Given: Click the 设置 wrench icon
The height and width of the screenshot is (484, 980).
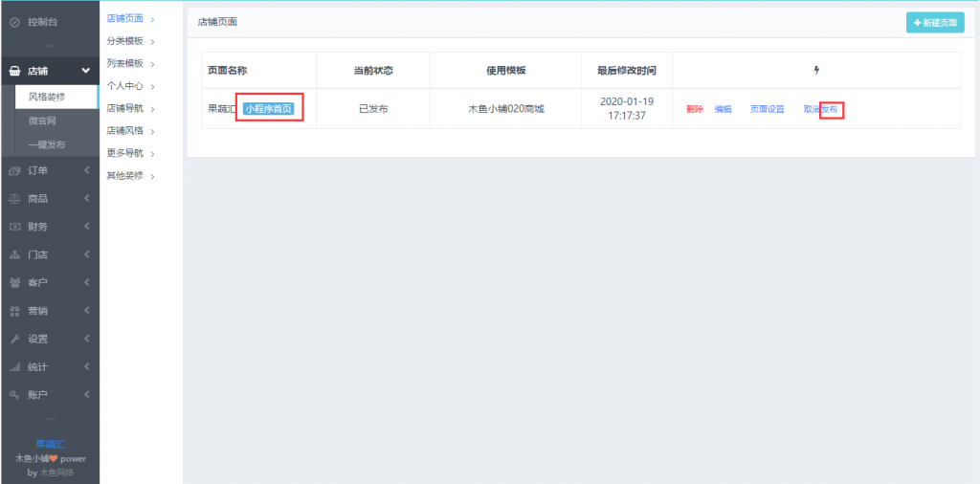Looking at the screenshot, I should pyautogui.click(x=14, y=339).
